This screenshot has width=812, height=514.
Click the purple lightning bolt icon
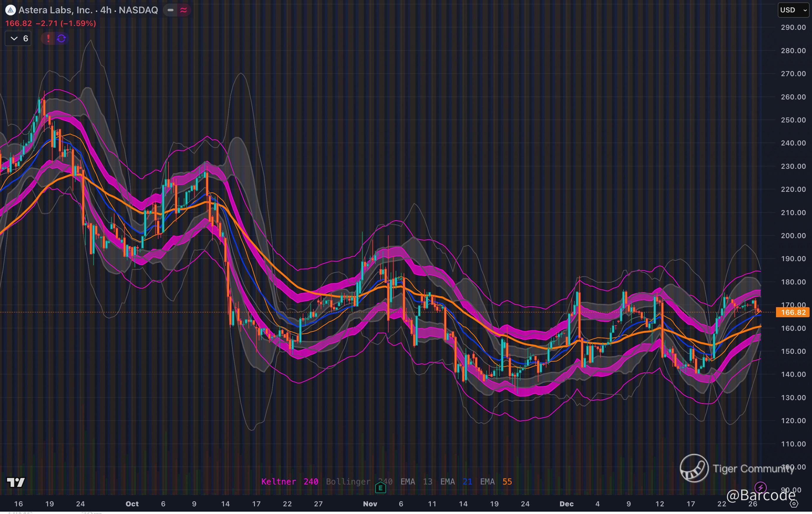coord(760,487)
